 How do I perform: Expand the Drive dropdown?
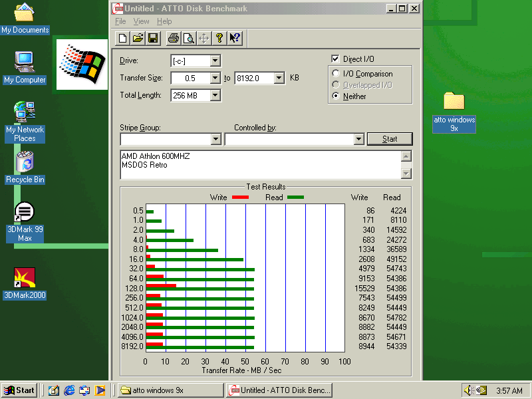215,61
